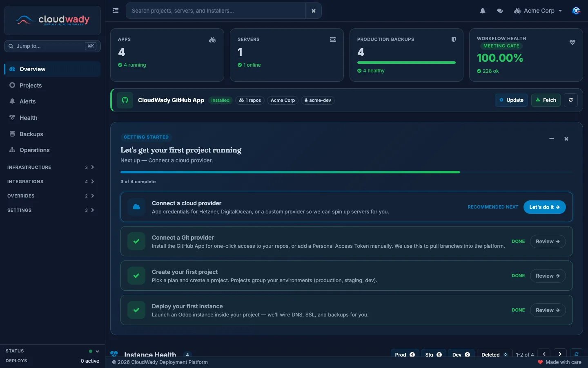The width and height of the screenshot is (588, 368).
Task: Click the 4 running apps status
Action: [x=132, y=65]
